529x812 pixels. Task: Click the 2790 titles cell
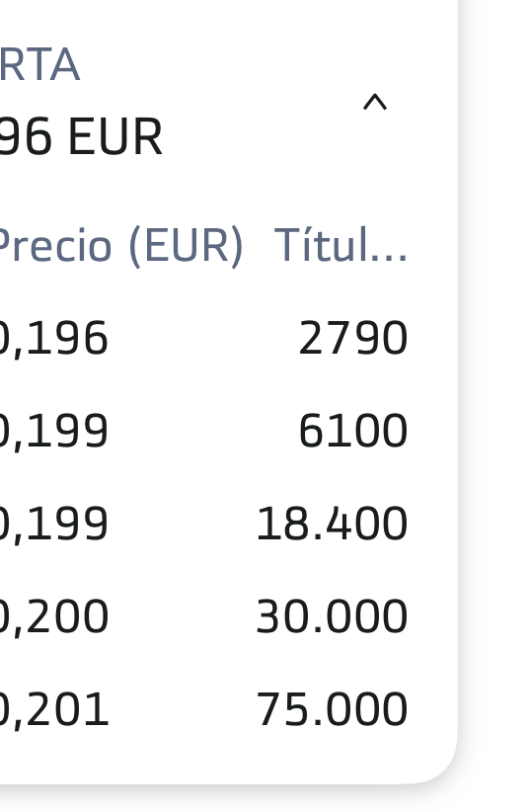pyautogui.click(x=353, y=338)
